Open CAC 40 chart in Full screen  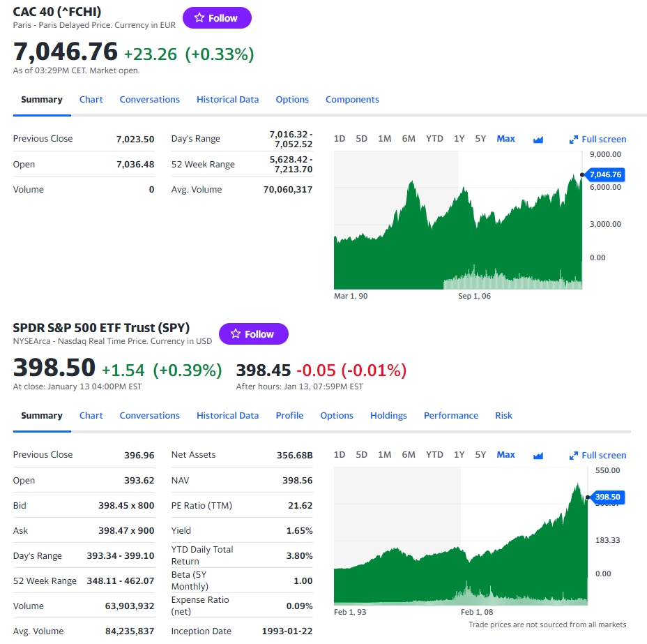pyautogui.click(x=597, y=139)
